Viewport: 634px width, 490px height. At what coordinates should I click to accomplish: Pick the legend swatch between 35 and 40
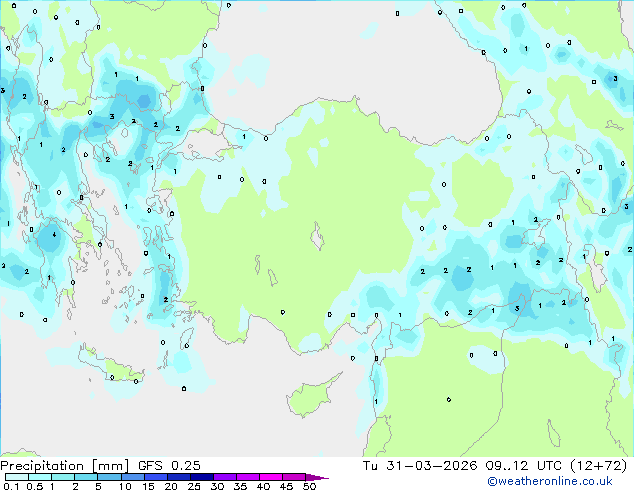click(248, 477)
